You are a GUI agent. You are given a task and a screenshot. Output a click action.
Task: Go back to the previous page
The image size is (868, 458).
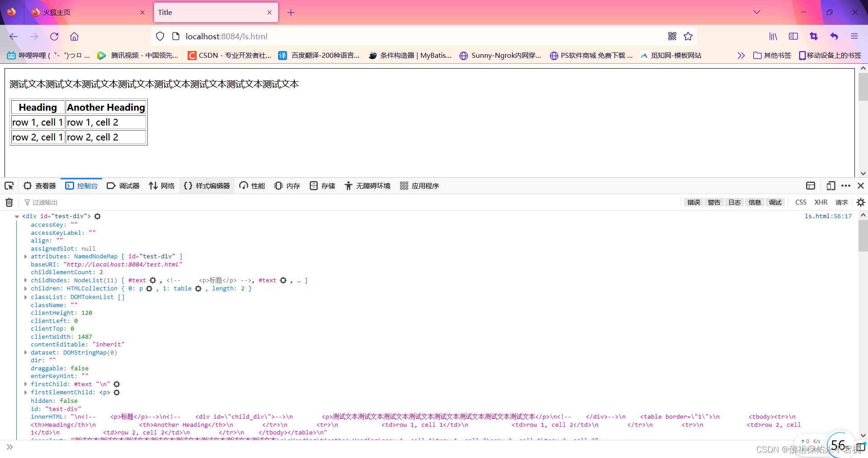14,37
